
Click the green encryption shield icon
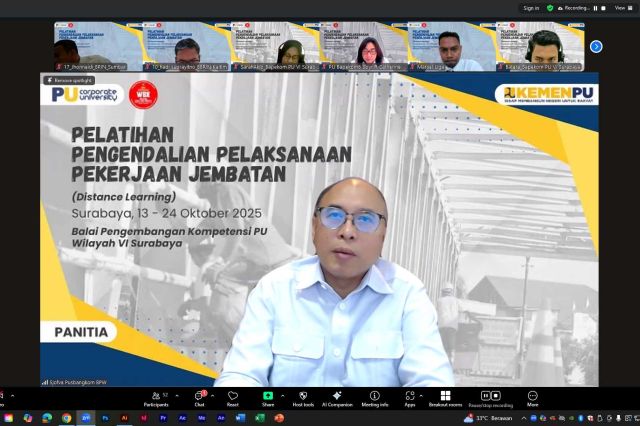click(x=551, y=8)
